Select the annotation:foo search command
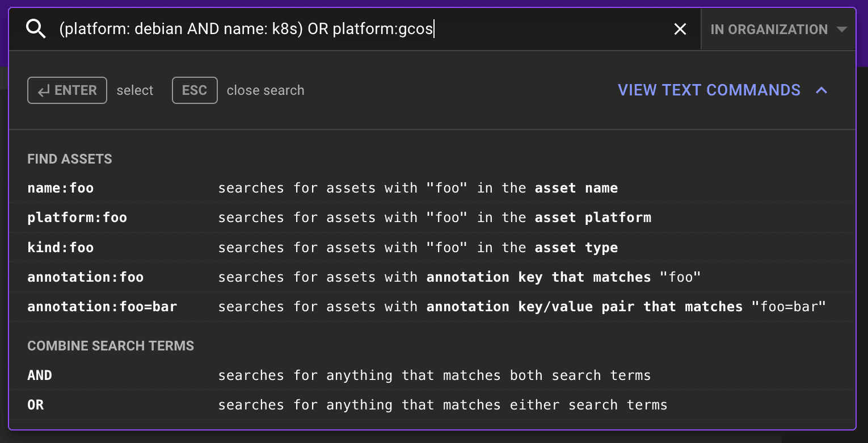This screenshot has height=443, width=868. coord(85,277)
